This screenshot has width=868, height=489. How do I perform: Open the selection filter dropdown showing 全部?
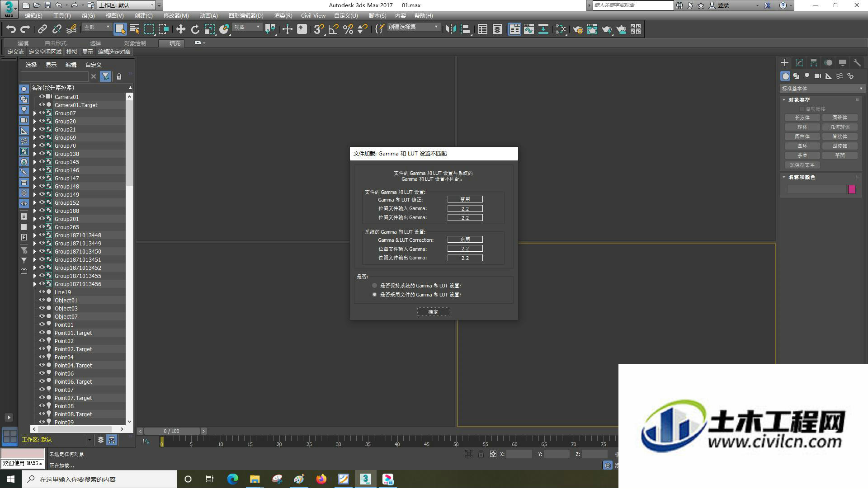click(97, 28)
